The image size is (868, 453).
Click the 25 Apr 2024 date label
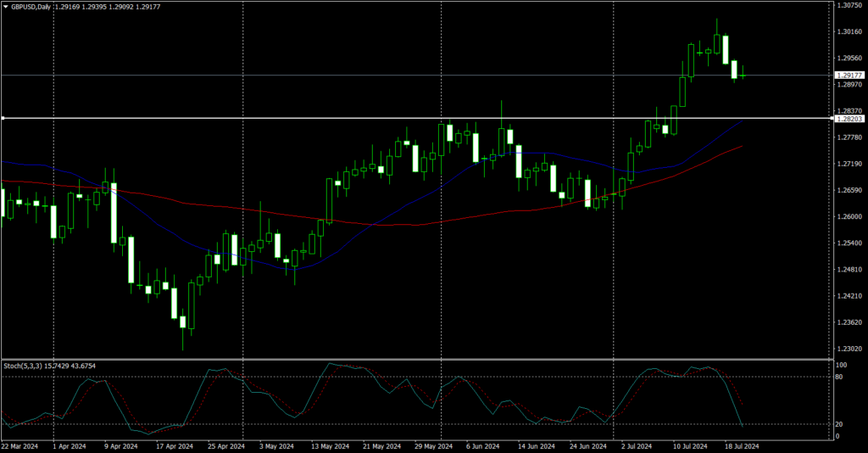coord(225,446)
